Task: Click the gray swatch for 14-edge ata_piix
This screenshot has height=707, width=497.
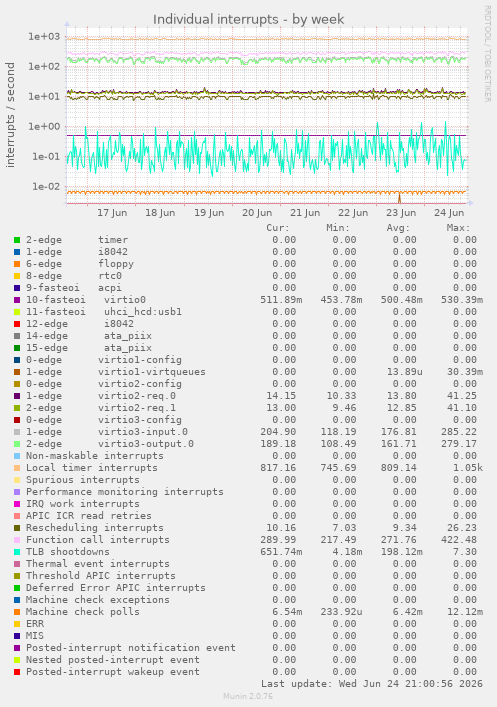Action: click(x=17, y=336)
